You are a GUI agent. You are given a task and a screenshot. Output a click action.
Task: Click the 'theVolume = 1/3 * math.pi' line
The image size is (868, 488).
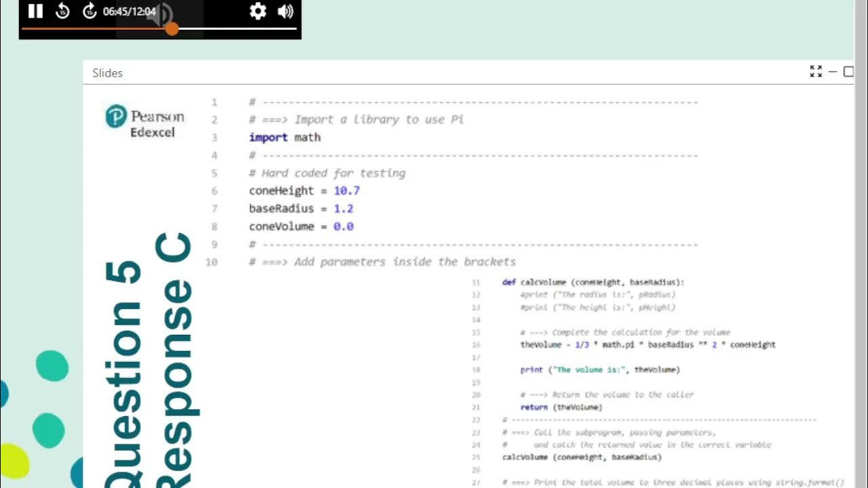tap(648, 345)
